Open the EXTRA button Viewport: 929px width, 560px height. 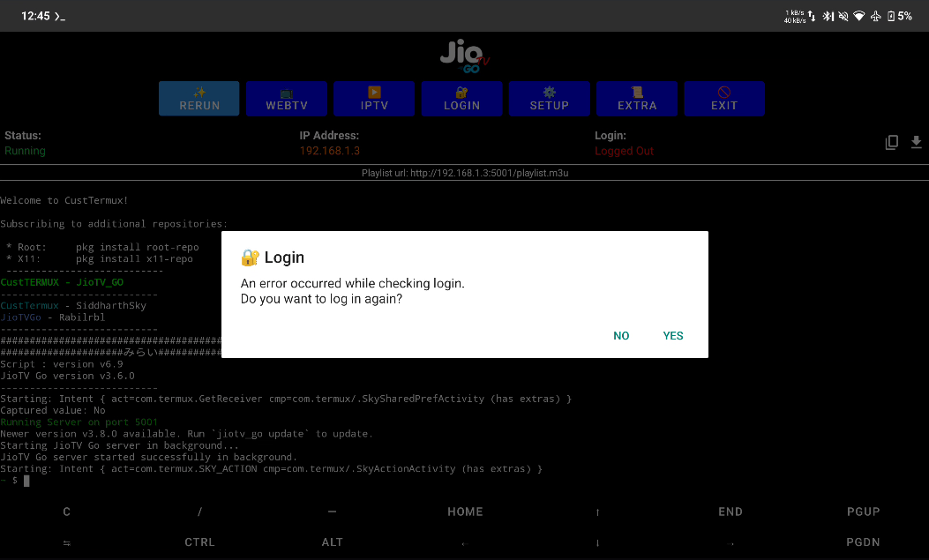pyautogui.click(x=637, y=99)
